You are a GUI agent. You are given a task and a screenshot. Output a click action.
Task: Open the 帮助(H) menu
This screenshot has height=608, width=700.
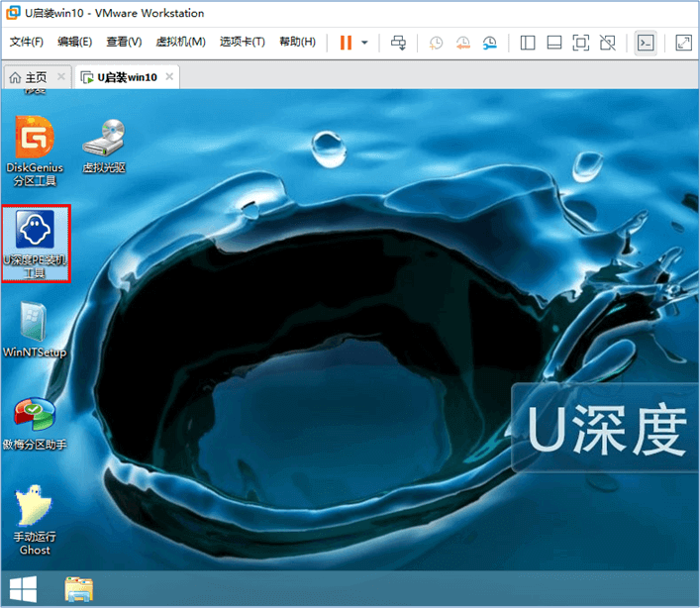click(297, 42)
